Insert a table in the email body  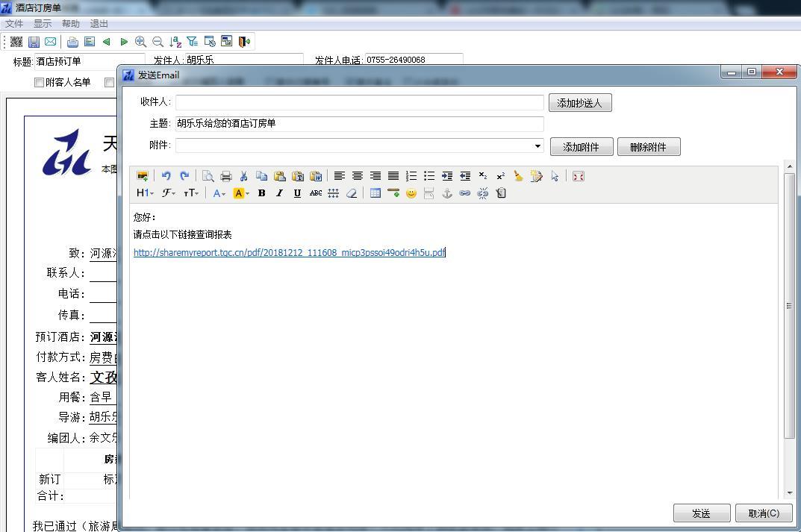click(375, 193)
